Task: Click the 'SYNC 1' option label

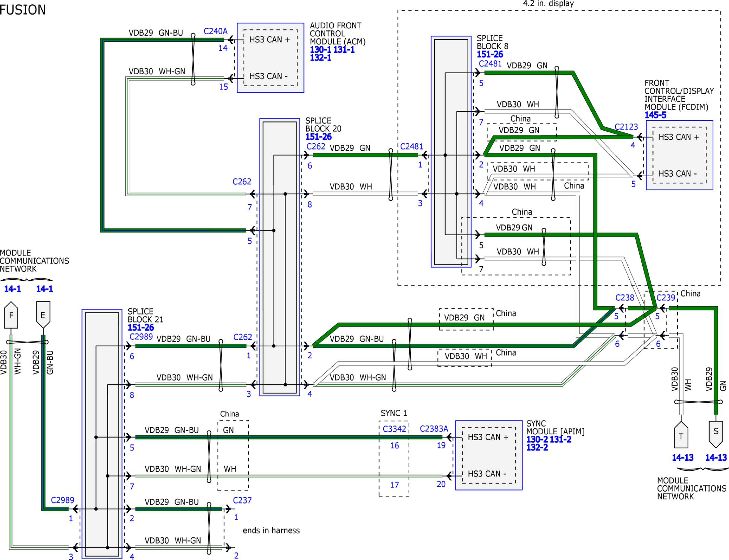Action: [x=394, y=413]
